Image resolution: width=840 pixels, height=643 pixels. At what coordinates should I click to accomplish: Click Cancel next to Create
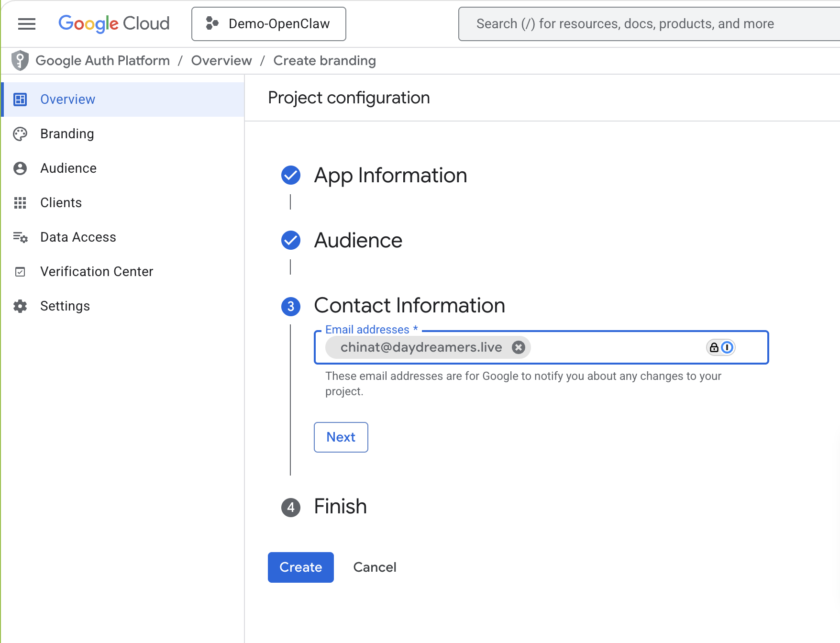click(375, 567)
